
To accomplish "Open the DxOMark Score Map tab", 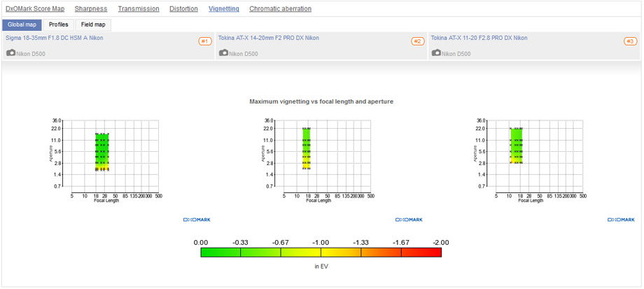I will (x=35, y=8).
